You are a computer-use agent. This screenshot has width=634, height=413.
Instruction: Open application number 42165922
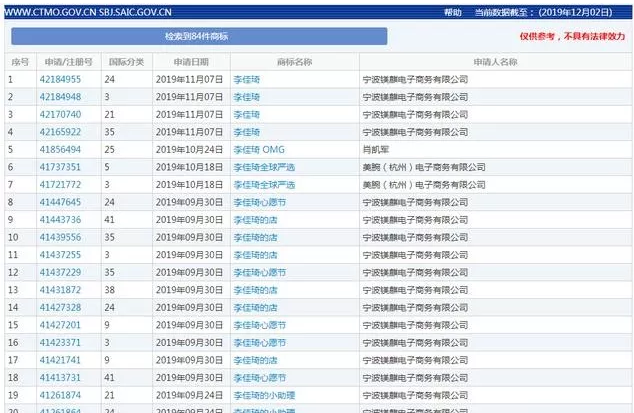pos(60,132)
